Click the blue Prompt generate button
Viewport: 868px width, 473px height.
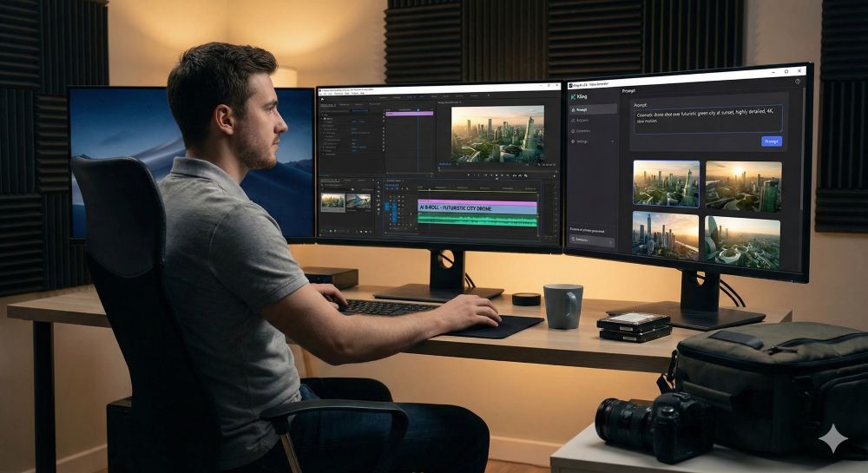coord(771,141)
